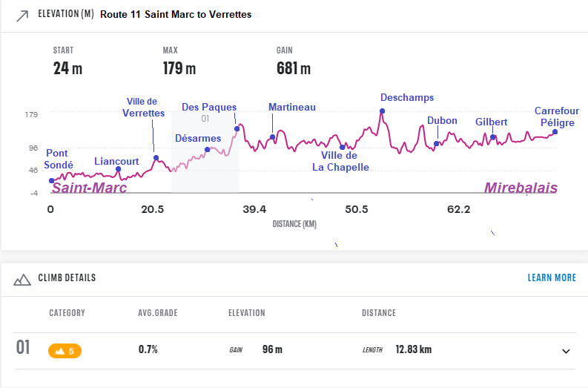Click the Martineau waypoint dot
Screen dimensions: 588x388
272,137
